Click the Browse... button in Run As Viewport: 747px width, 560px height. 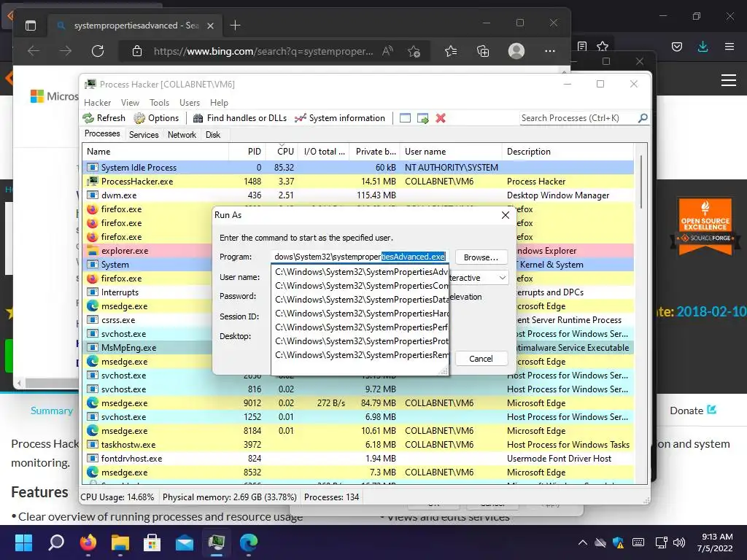click(x=481, y=257)
